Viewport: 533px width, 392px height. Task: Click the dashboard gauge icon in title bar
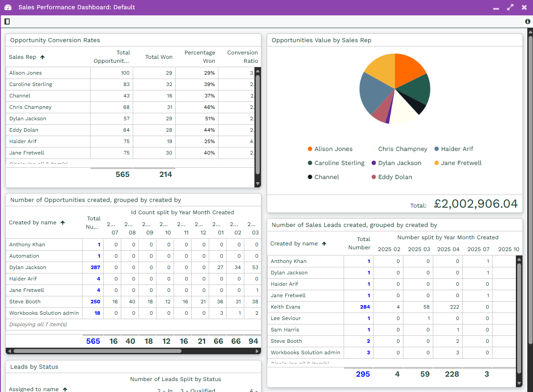[x=8, y=7]
